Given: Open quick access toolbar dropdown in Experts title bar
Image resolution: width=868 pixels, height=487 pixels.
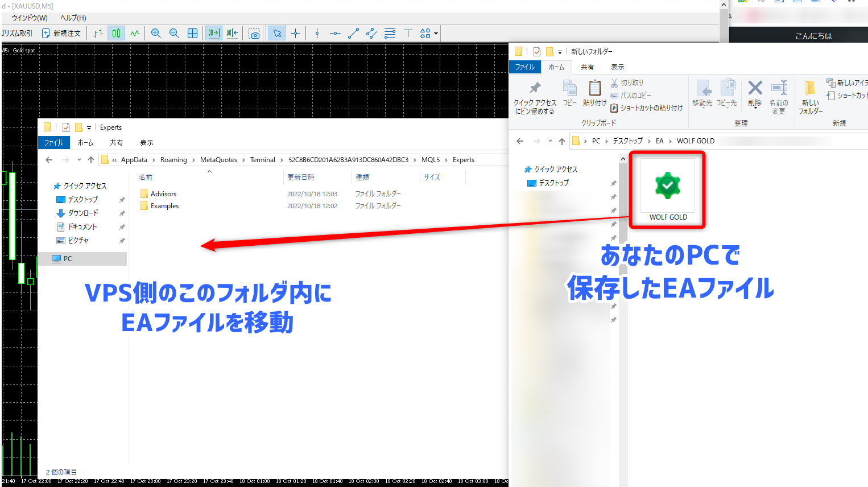Looking at the screenshot, I should point(89,128).
